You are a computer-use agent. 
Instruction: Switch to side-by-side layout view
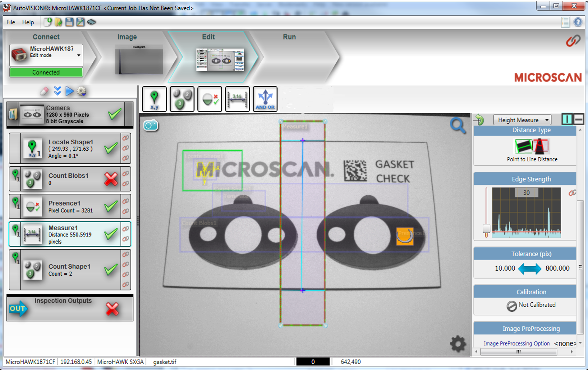(x=567, y=119)
